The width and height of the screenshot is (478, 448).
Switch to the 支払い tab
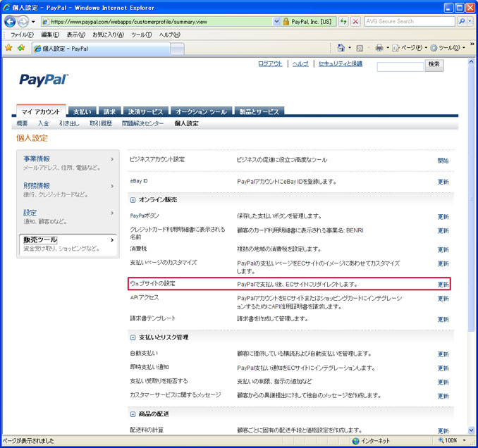(82, 111)
